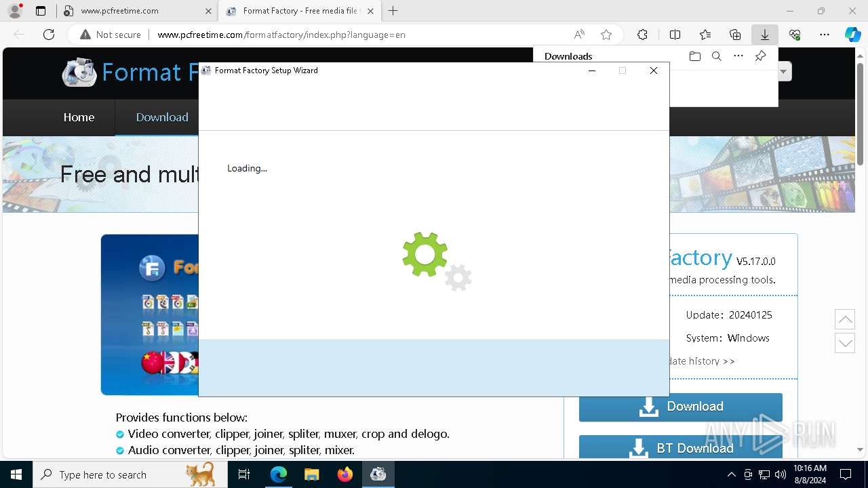Open network status in system tray
Image resolution: width=868 pixels, height=488 pixels.
[764, 474]
